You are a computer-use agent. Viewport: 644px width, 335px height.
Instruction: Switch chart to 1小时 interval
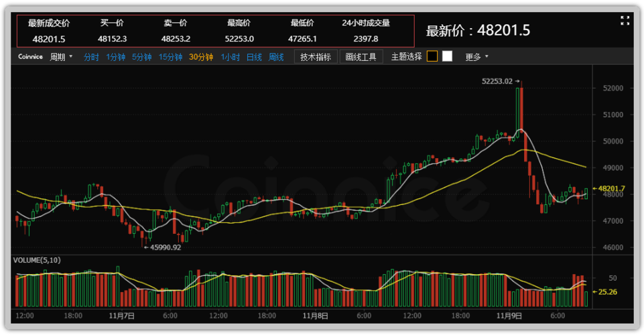(230, 57)
